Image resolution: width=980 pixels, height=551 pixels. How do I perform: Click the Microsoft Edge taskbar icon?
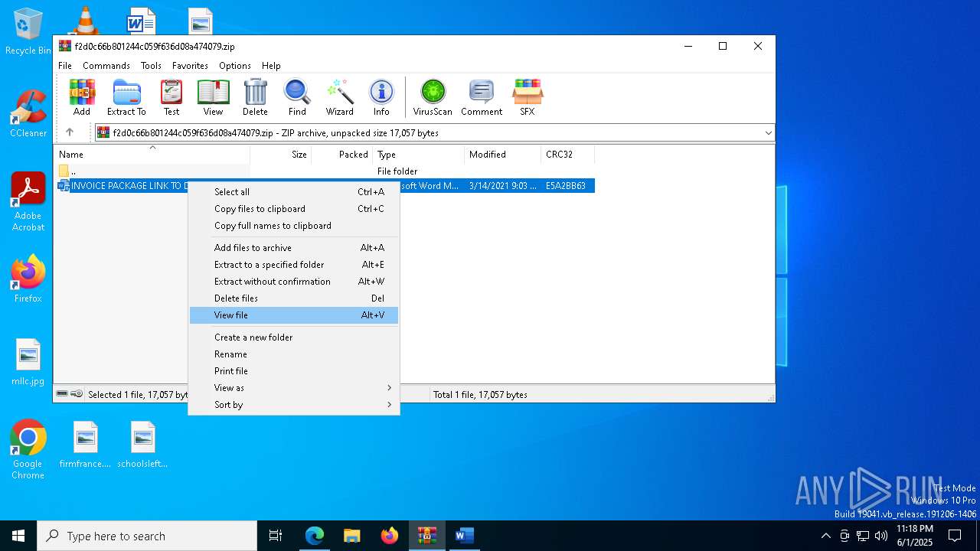tap(315, 536)
